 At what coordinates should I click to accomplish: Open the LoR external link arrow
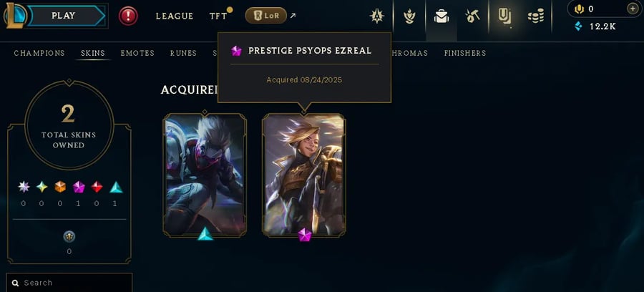[293, 16]
